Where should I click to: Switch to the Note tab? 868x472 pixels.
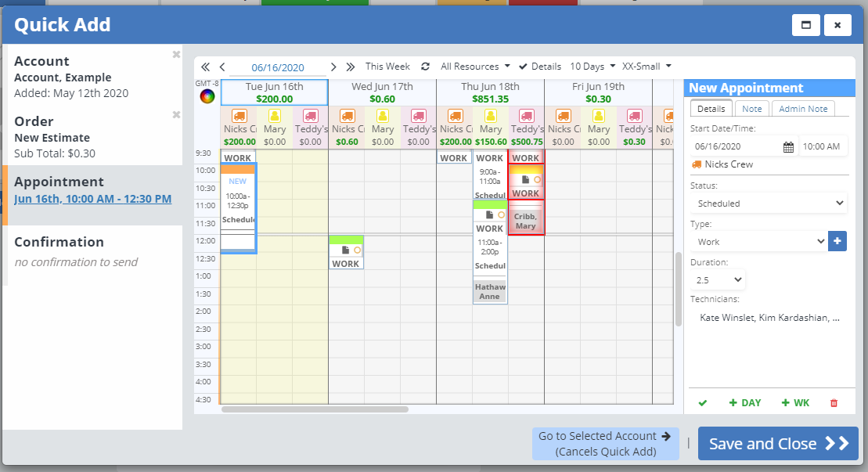[x=751, y=109]
